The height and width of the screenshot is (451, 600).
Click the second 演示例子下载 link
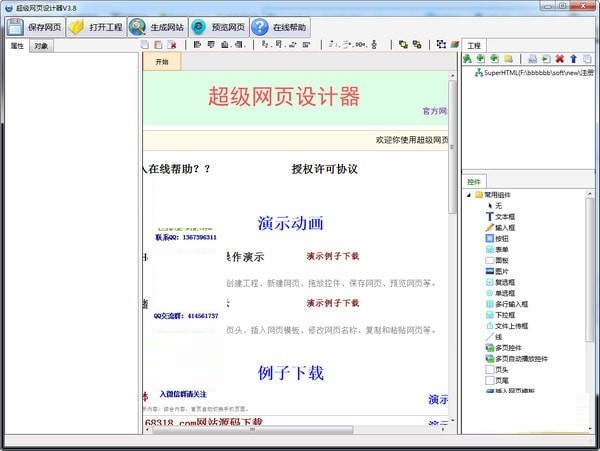click(333, 303)
